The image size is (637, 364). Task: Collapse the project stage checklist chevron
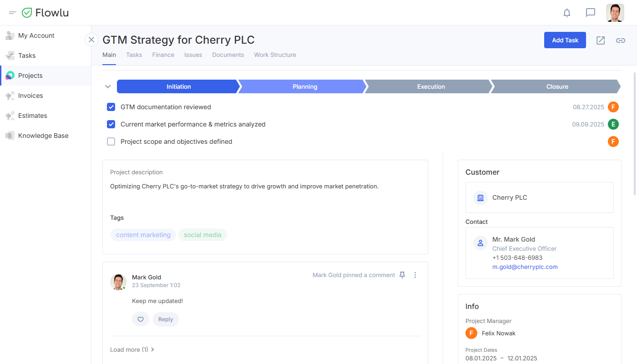tap(108, 86)
